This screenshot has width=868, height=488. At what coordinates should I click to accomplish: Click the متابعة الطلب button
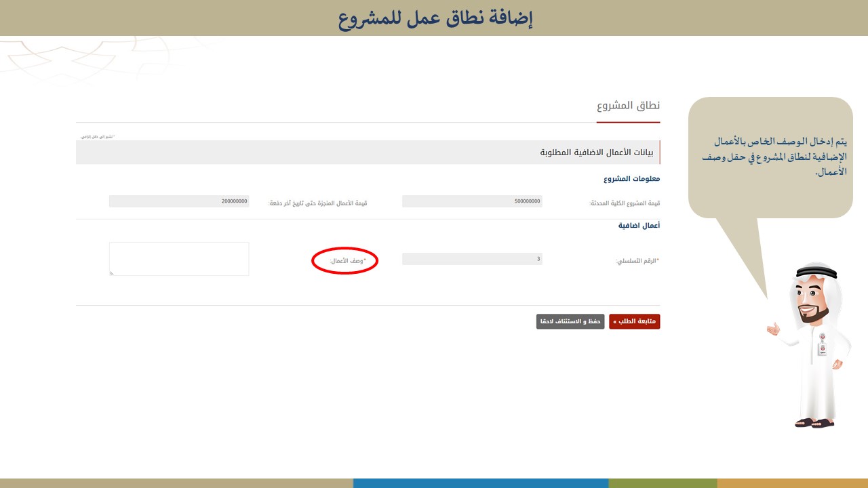[x=634, y=321]
